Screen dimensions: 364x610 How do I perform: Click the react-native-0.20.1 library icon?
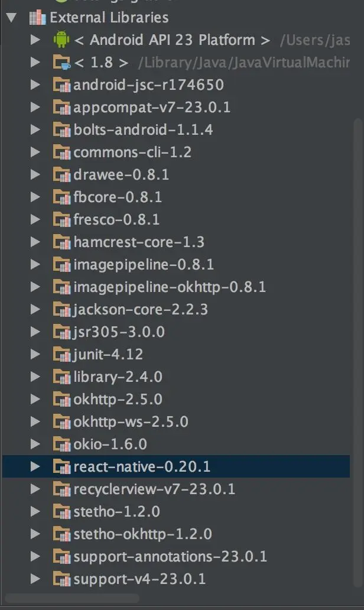point(61,466)
